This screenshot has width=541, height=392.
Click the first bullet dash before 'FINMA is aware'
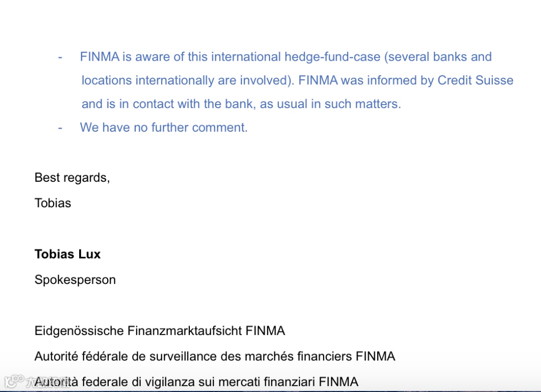pyautogui.click(x=60, y=57)
